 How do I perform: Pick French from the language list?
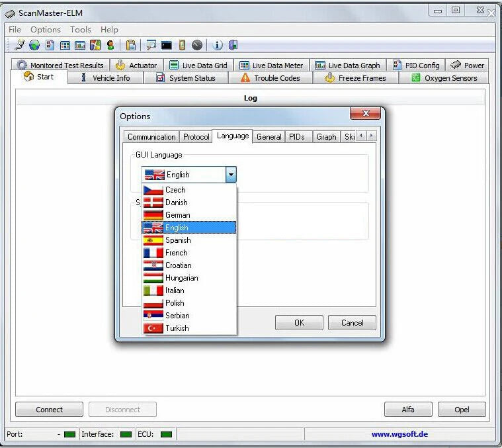point(176,253)
